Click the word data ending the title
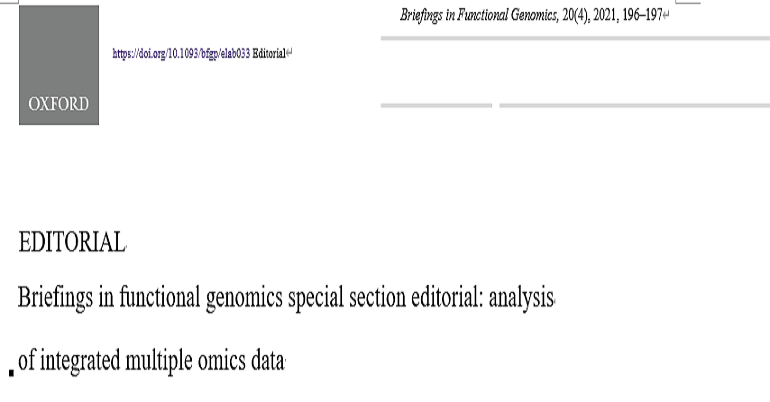This screenshot has height=402, width=770. pyautogui.click(x=268, y=361)
